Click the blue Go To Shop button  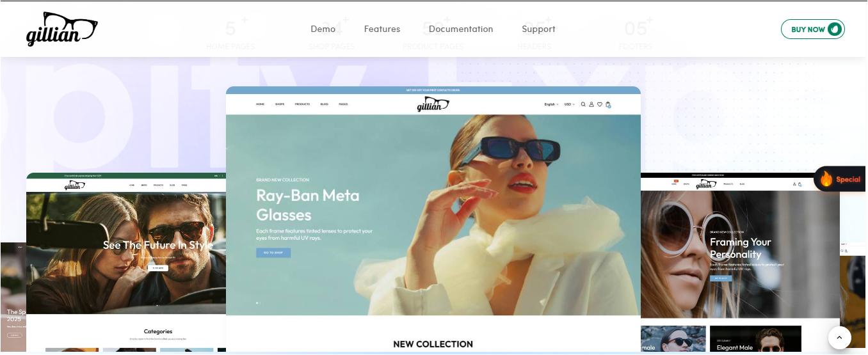273,253
